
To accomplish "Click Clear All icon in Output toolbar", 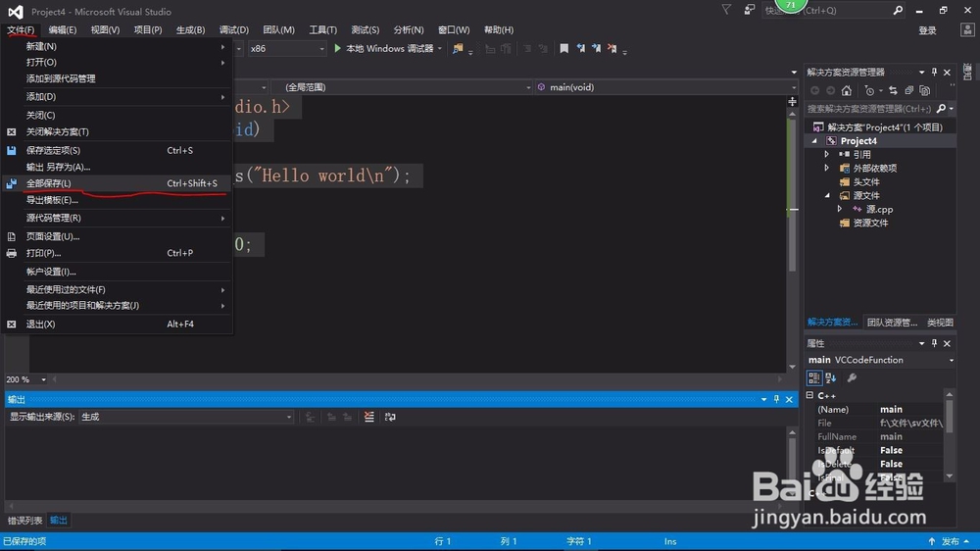I will click(369, 417).
